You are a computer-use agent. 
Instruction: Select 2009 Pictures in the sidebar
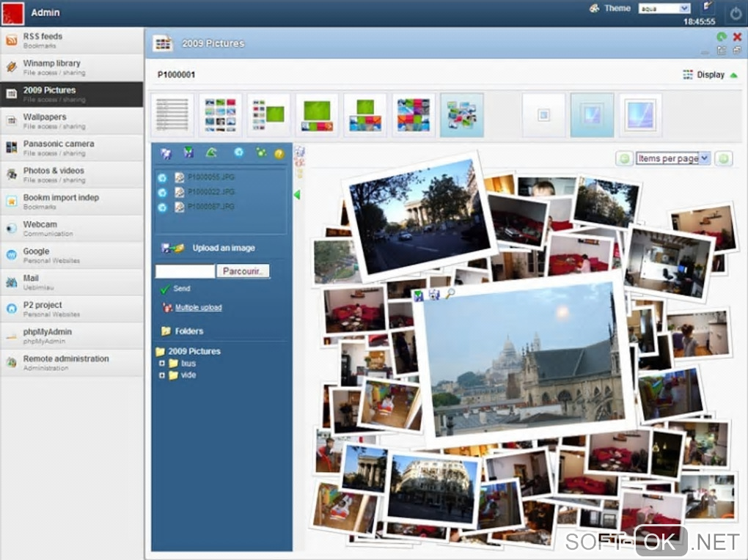pos(72,94)
